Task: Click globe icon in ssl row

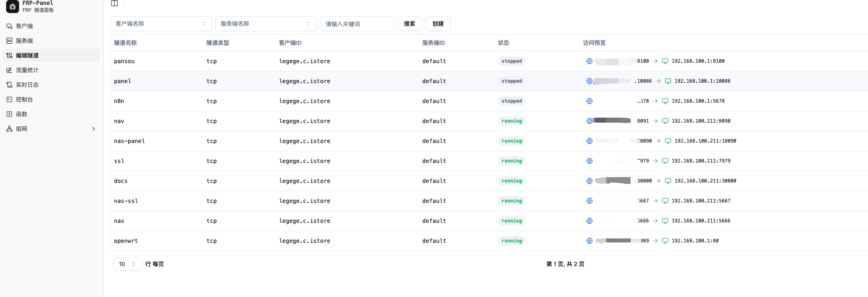Action: click(589, 161)
